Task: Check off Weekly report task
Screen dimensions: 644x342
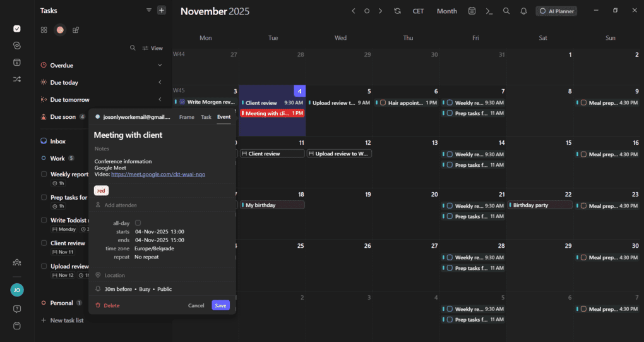Action: point(44,174)
